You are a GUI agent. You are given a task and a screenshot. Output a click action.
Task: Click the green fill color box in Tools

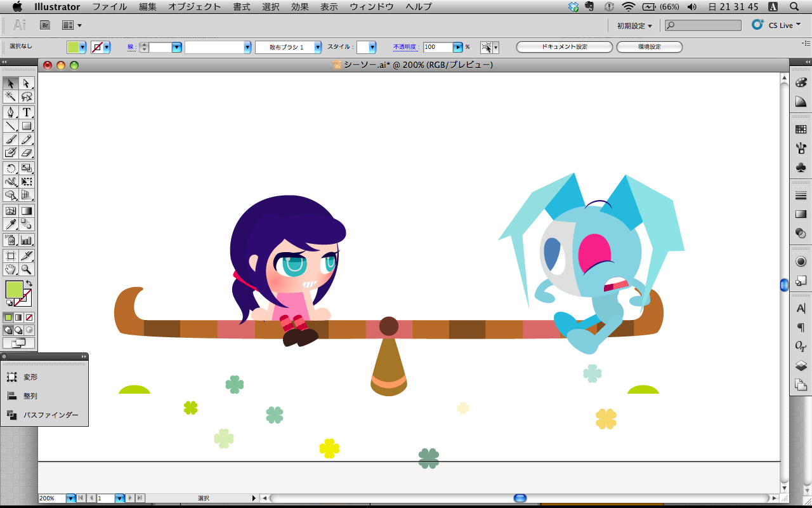14,289
